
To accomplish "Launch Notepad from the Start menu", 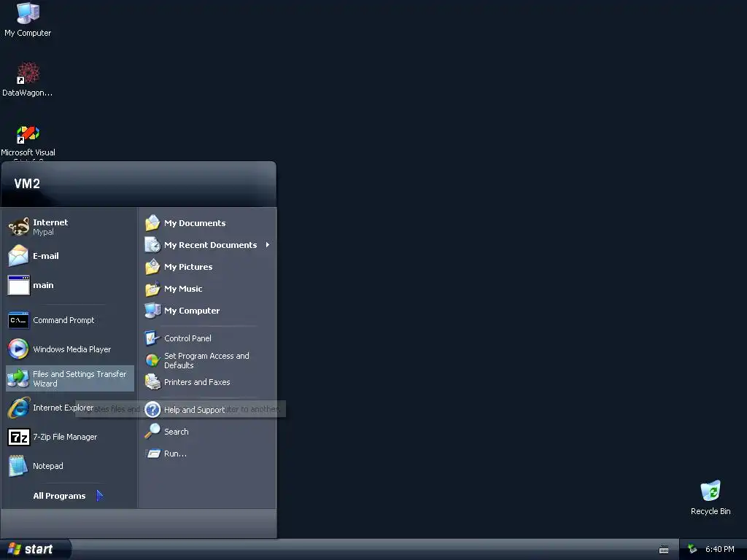I will coord(70,466).
